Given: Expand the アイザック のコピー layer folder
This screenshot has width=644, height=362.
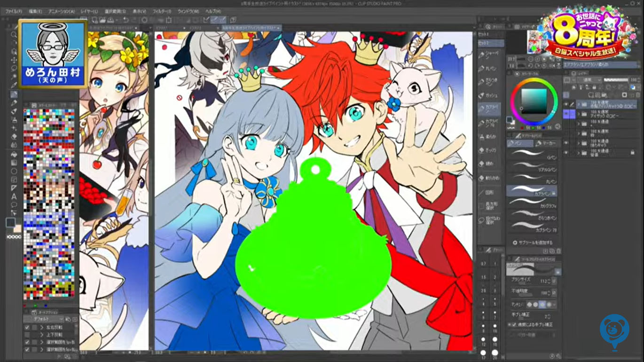Looking at the screenshot, I should pyautogui.click(x=579, y=113).
